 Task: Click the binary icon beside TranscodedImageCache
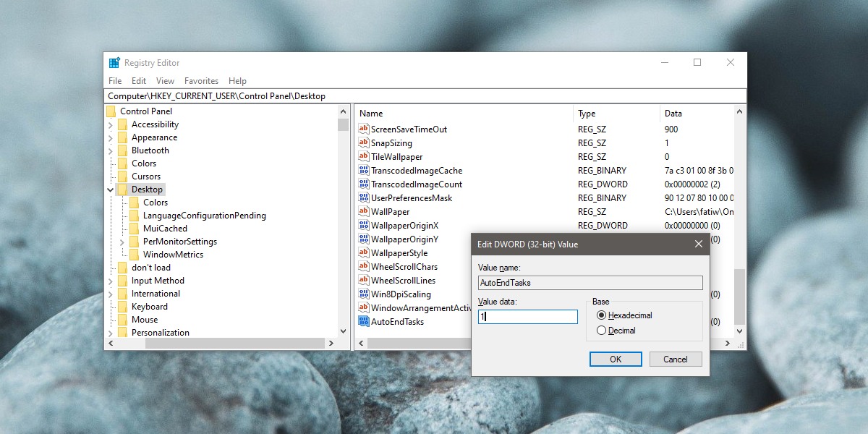[x=365, y=170]
